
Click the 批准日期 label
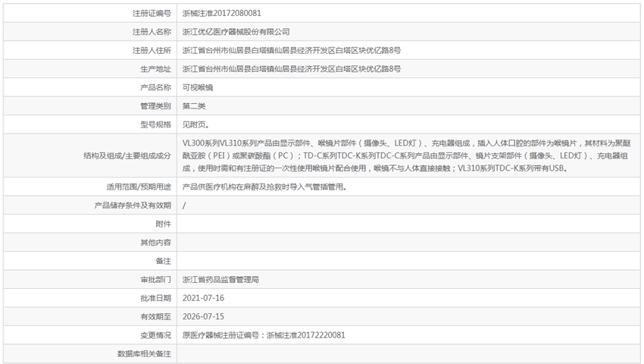pos(155,298)
